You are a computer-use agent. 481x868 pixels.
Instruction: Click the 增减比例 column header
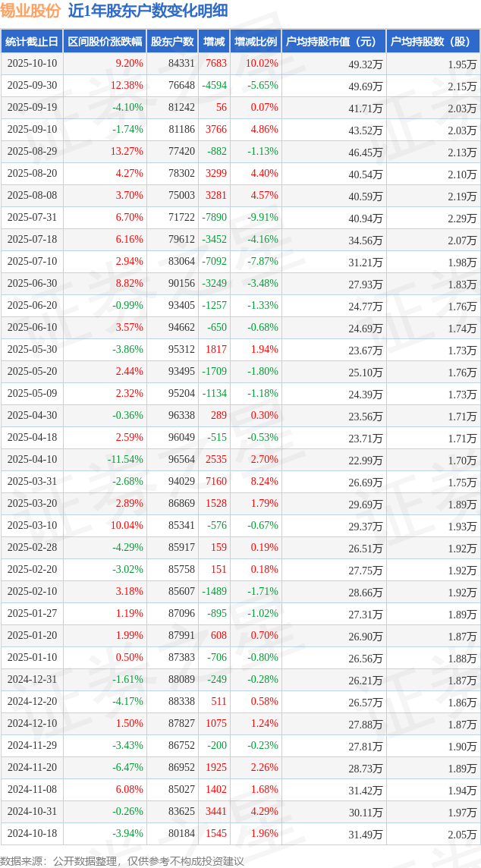(x=256, y=42)
